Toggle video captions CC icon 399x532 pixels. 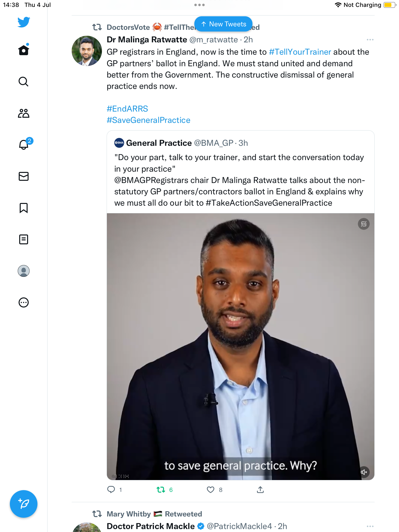pos(364,224)
